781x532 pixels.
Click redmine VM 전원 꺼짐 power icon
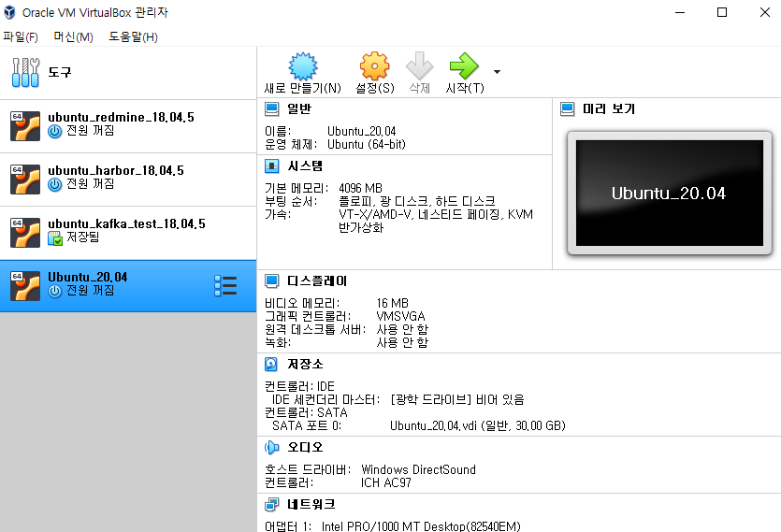[55, 132]
